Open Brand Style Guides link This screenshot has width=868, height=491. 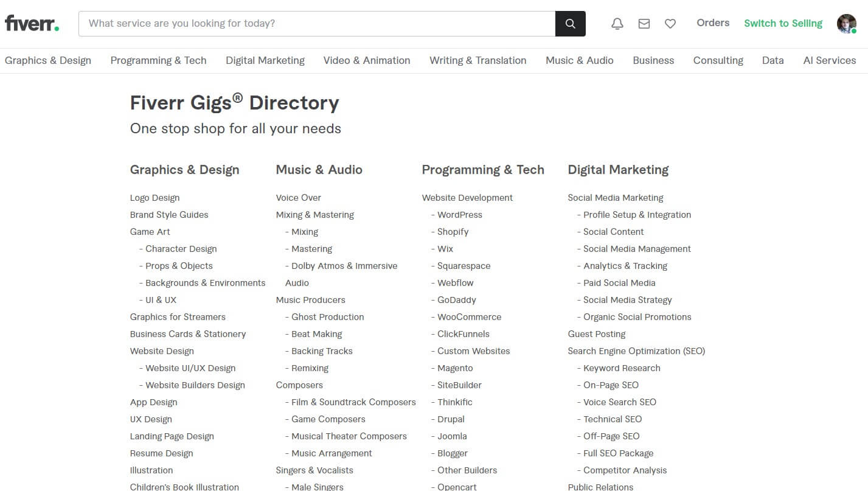point(169,215)
